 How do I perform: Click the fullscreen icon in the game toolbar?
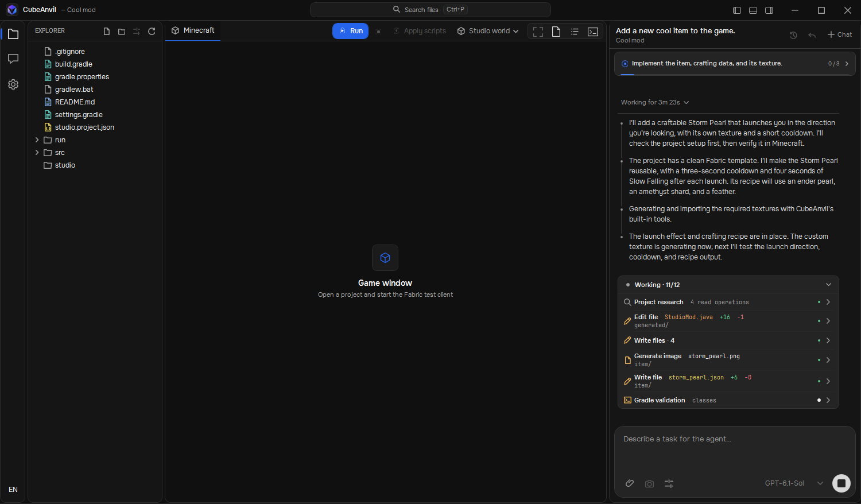click(x=538, y=32)
